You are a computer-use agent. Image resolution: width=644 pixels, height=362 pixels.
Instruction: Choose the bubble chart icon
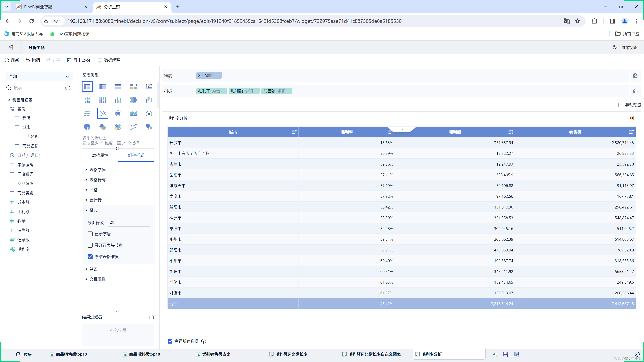click(149, 127)
